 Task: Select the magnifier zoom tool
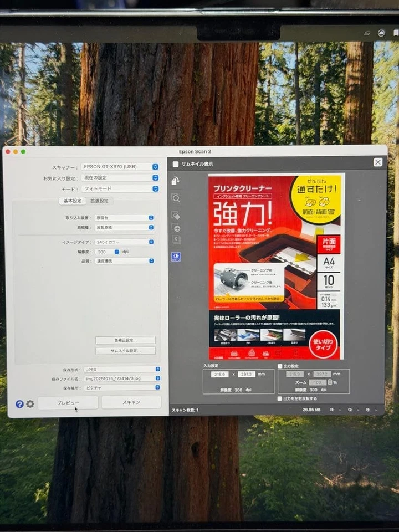pos(176,198)
